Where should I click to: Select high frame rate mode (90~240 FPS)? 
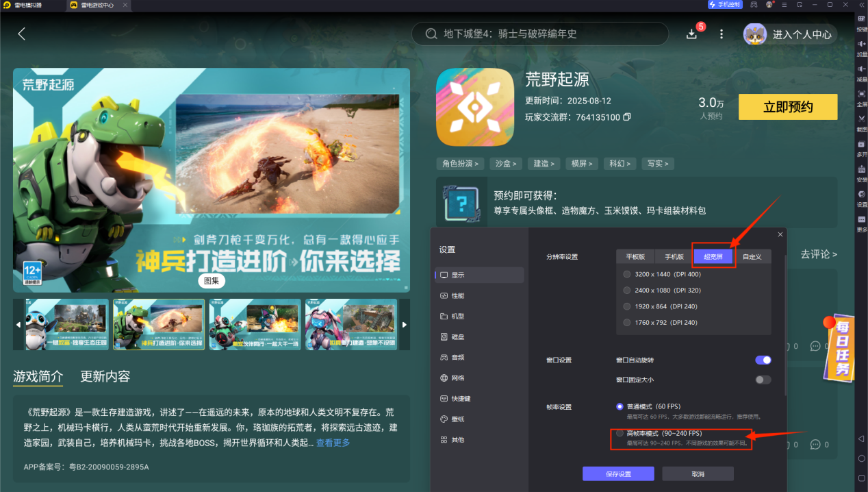click(x=620, y=433)
